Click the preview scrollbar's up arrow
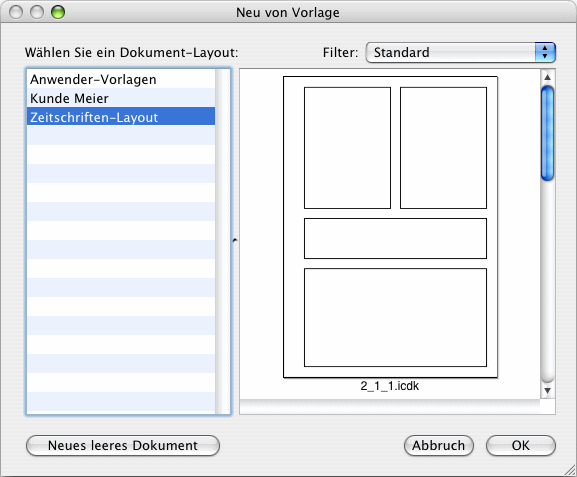577x477 pixels. point(548,77)
